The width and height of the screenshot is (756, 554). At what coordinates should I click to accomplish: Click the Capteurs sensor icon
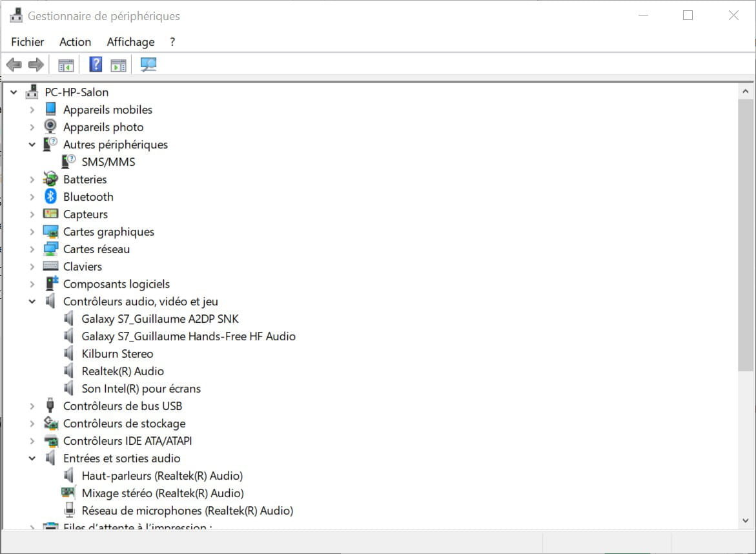[x=50, y=214]
